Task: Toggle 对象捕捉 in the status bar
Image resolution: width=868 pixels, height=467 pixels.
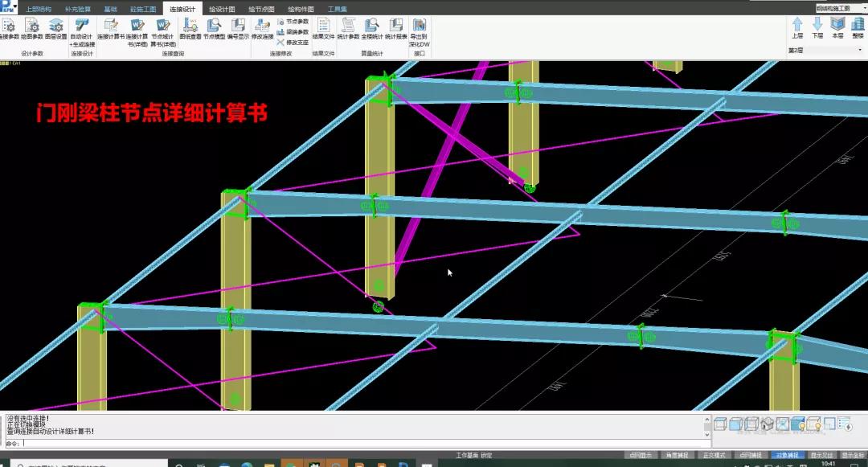Action: point(788,454)
